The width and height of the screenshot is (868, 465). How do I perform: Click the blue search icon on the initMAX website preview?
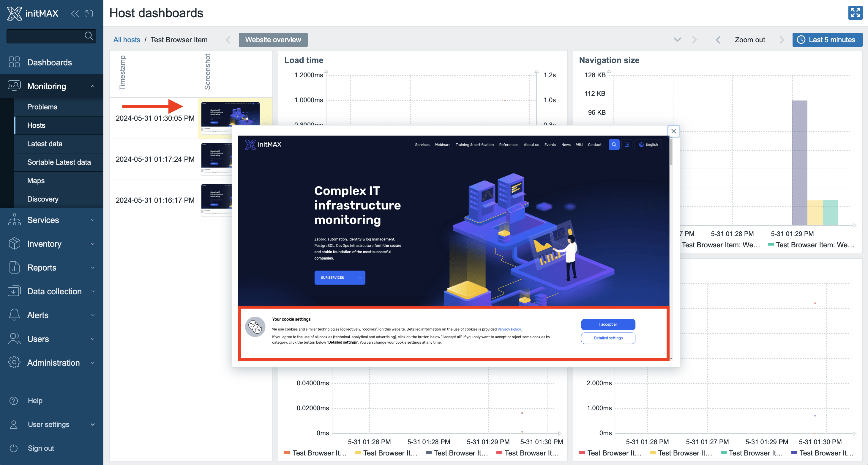614,144
